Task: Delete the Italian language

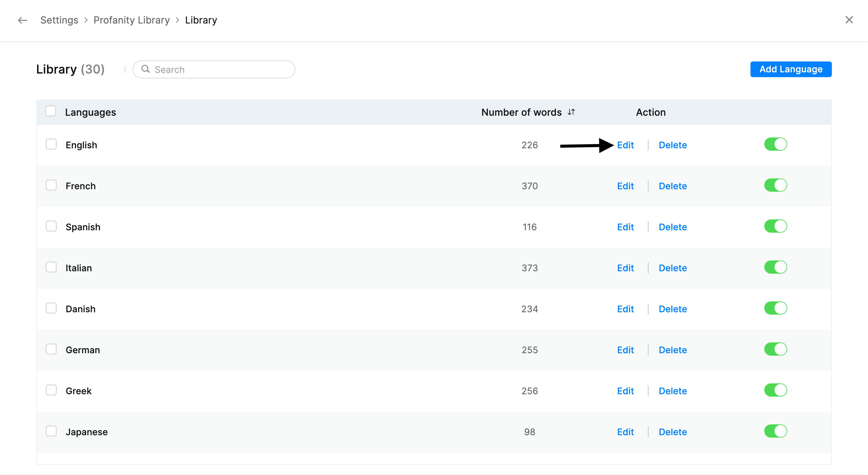Action: coord(673,268)
